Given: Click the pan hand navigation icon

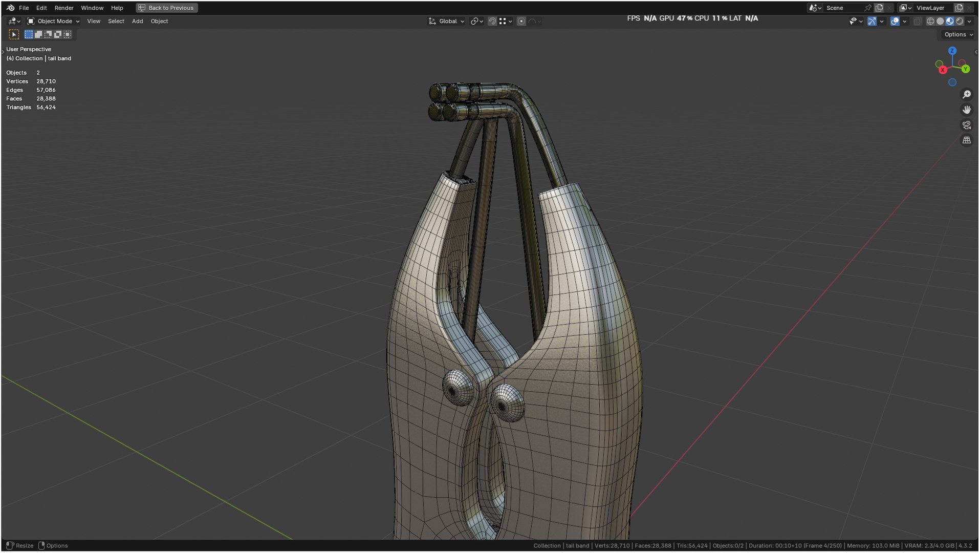Looking at the screenshot, I should point(967,110).
